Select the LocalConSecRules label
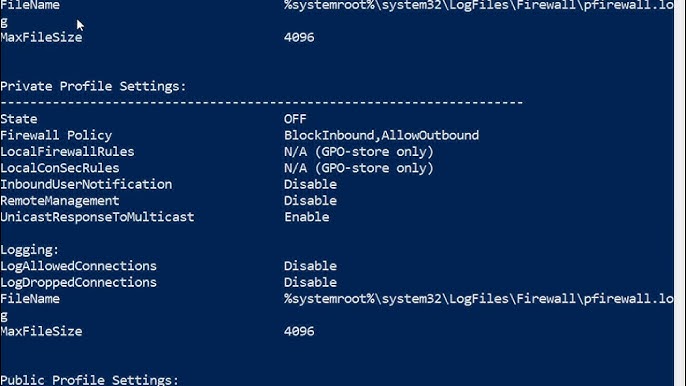686x386 pixels. [x=60, y=168]
